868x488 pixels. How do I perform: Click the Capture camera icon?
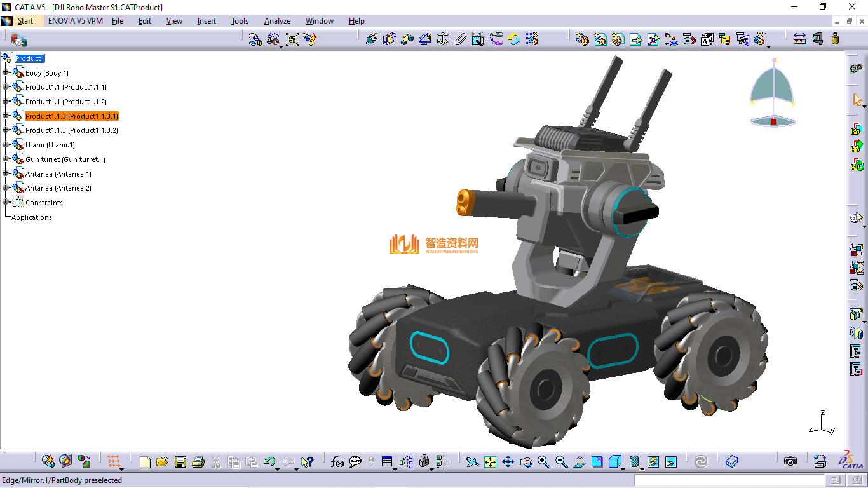790,462
